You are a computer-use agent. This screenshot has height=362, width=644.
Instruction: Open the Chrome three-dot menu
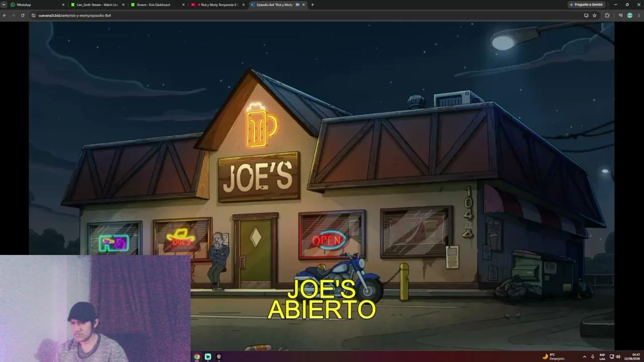point(639,16)
